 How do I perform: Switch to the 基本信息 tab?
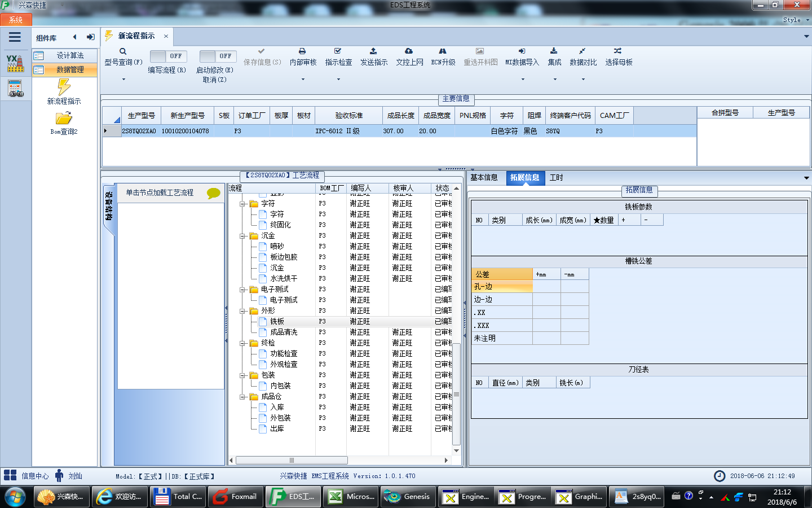click(x=484, y=177)
